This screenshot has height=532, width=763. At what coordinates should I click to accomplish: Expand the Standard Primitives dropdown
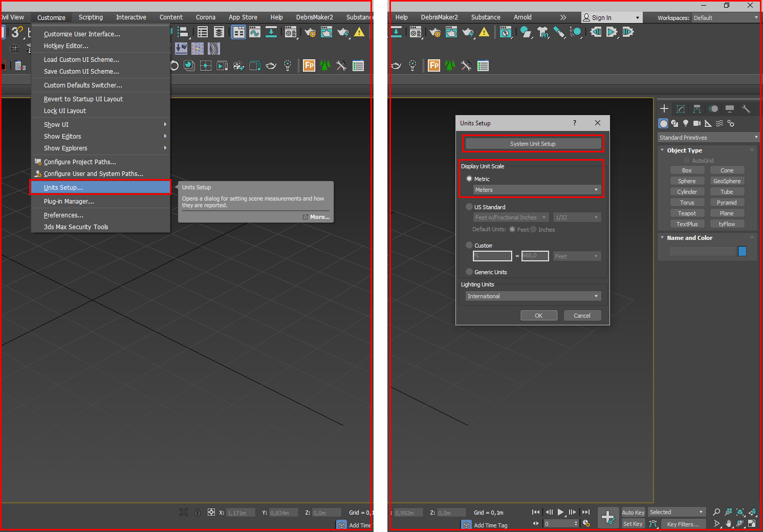708,137
